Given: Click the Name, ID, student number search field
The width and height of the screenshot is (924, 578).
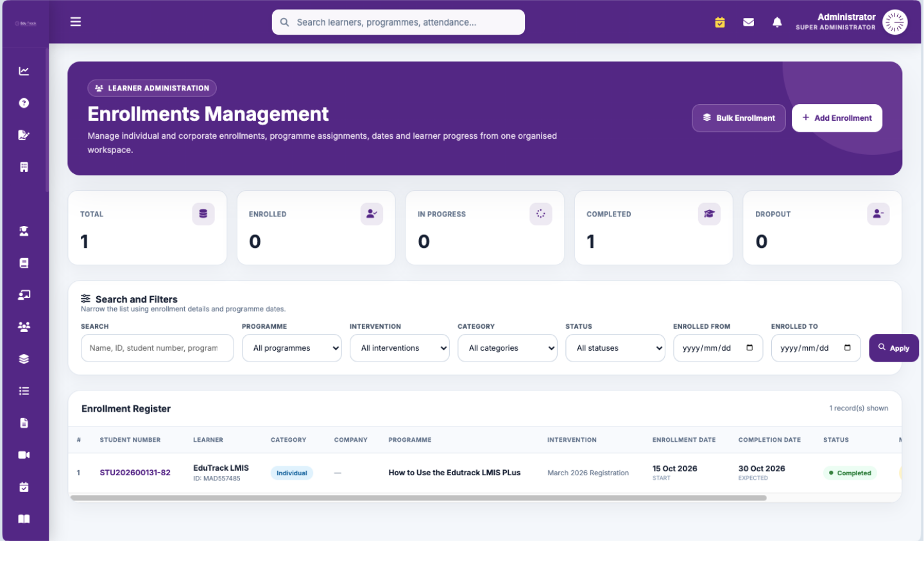Looking at the screenshot, I should pyautogui.click(x=157, y=348).
